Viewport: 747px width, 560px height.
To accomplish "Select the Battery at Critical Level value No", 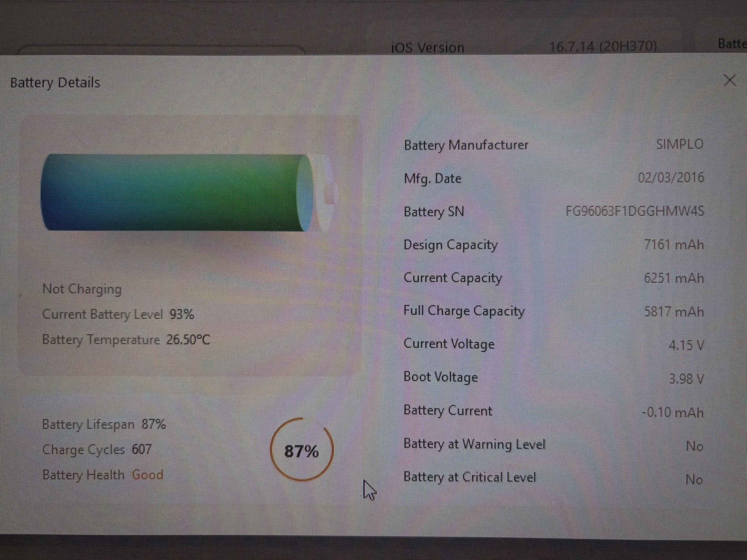I will click(694, 480).
